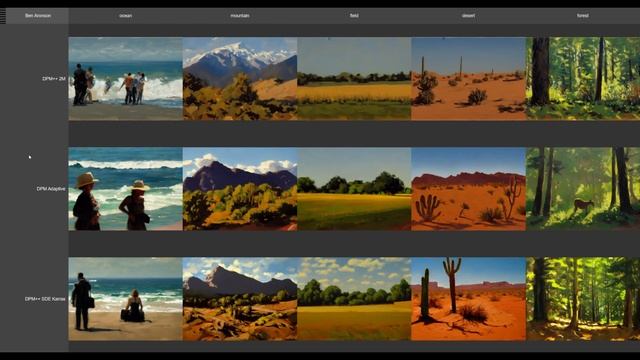Click the 'DPM++ SDE Karras' row label
The height and width of the screenshot is (360, 640).
[x=45, y=299]
